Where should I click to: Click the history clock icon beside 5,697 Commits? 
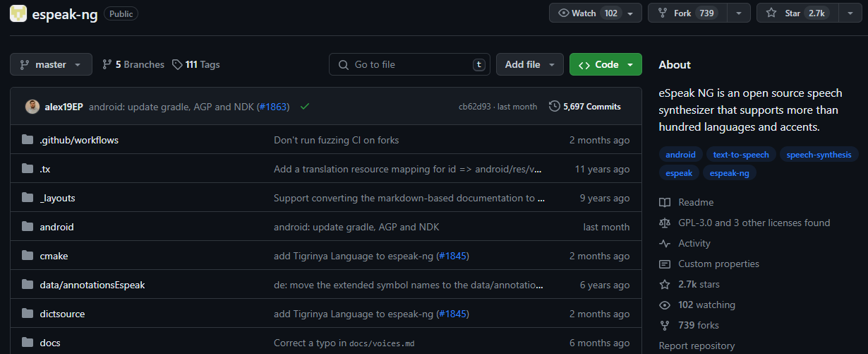[x=555, y=107]
